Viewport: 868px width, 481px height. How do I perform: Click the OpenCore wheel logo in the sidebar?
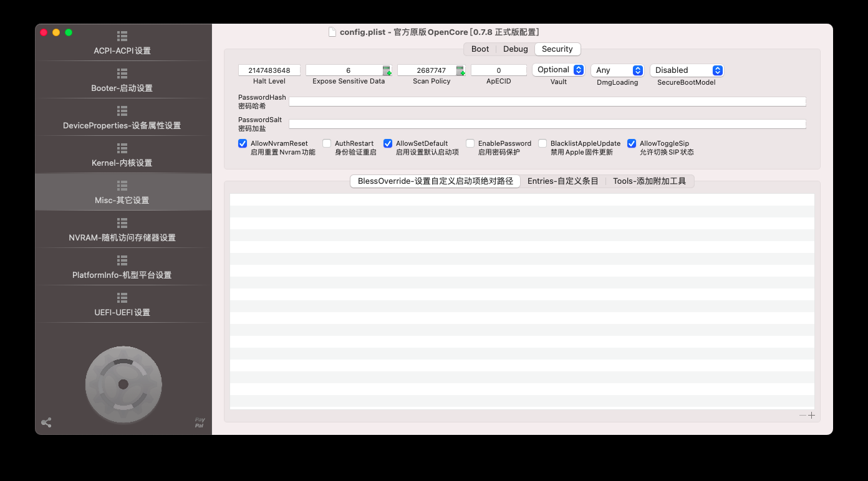pos(123,385)
